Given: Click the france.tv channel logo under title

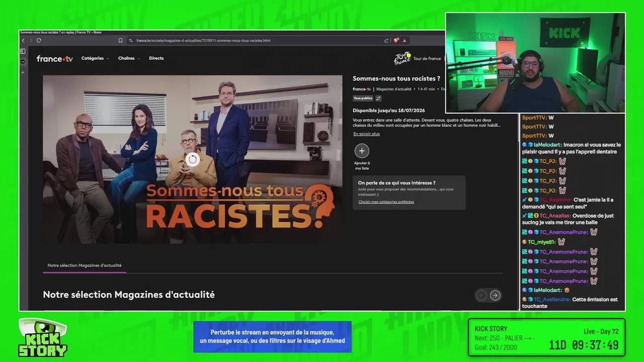Looking at the screenshot, I should coord(362,89).
